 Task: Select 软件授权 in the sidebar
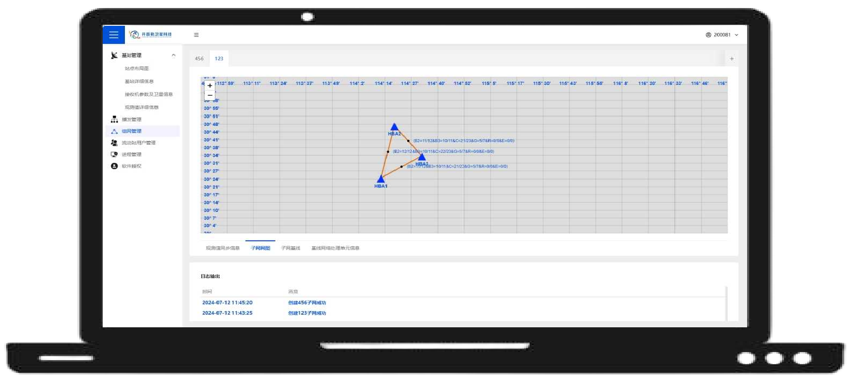pyautogui.click(x=132, y=166)
